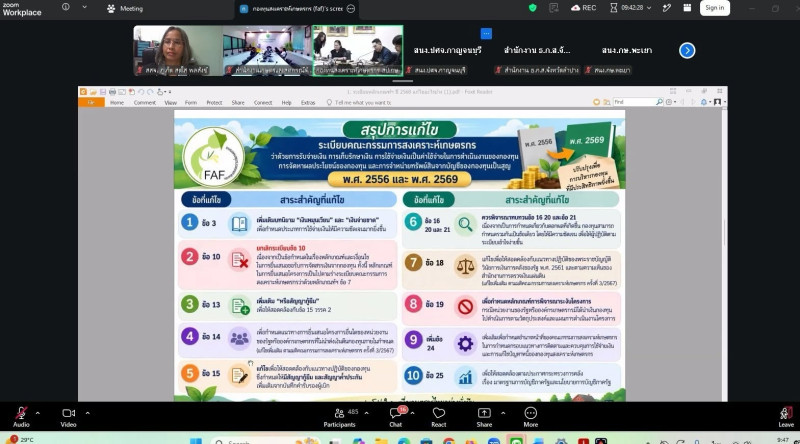Select the first participant video thumbnail
The image size is (800, 444).
coord(178,51)
